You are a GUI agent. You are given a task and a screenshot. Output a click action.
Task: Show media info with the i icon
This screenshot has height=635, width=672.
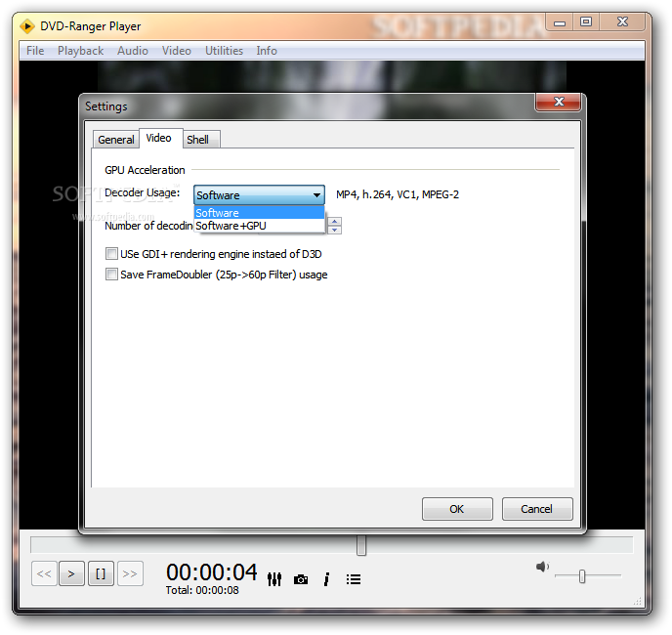click(326, 579)
